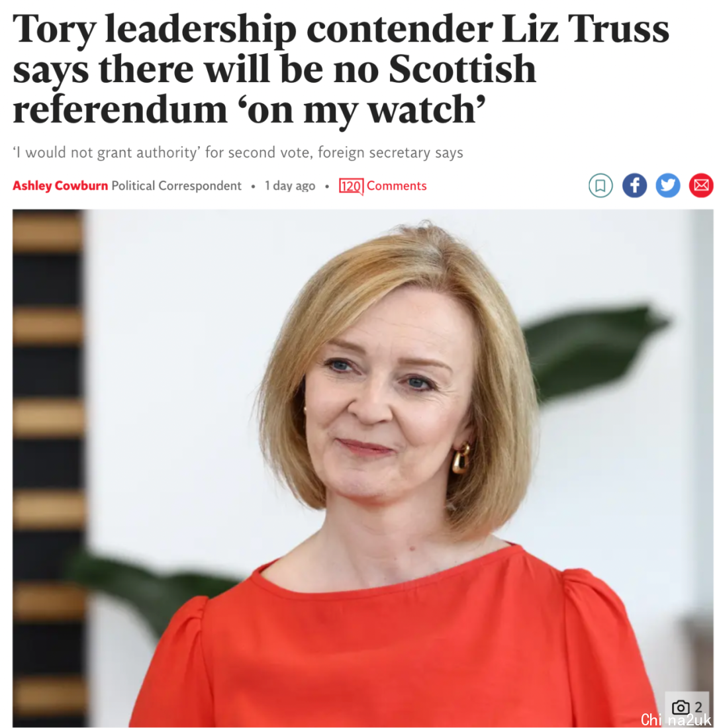Click the gallery image count number 2
Screen dimensions: 715x728
click(698, 707)
